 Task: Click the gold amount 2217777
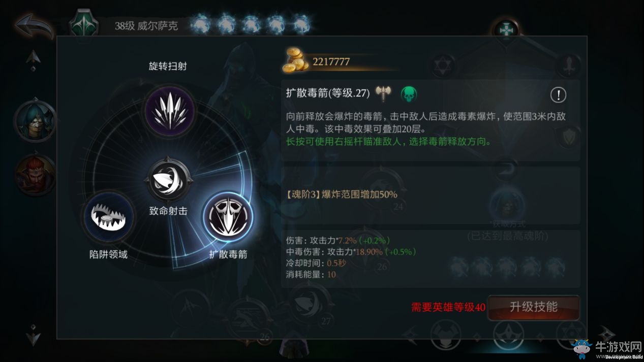point(331,61)
